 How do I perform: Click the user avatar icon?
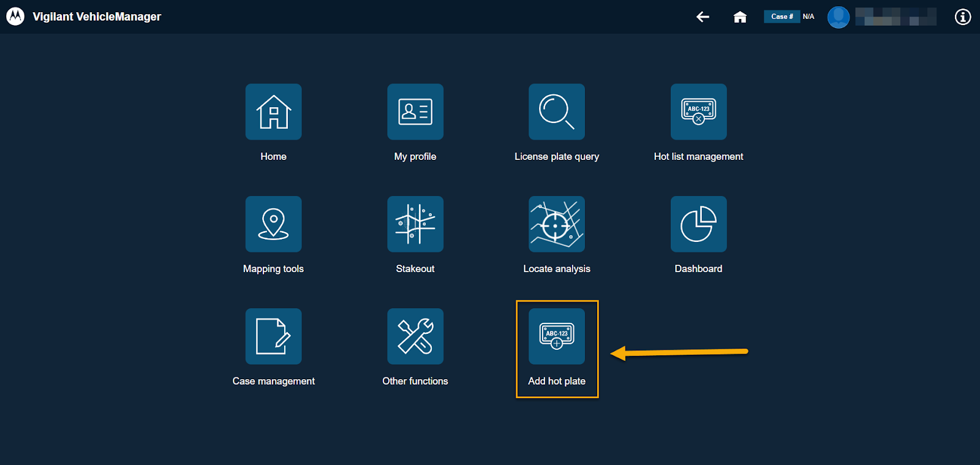pos(839,17)
